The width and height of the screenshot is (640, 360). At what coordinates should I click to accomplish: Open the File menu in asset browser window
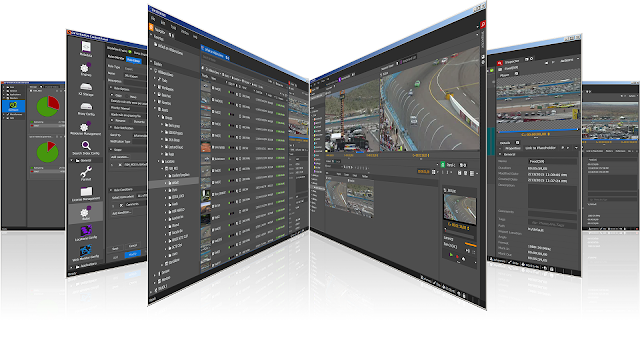pos(153,19)
